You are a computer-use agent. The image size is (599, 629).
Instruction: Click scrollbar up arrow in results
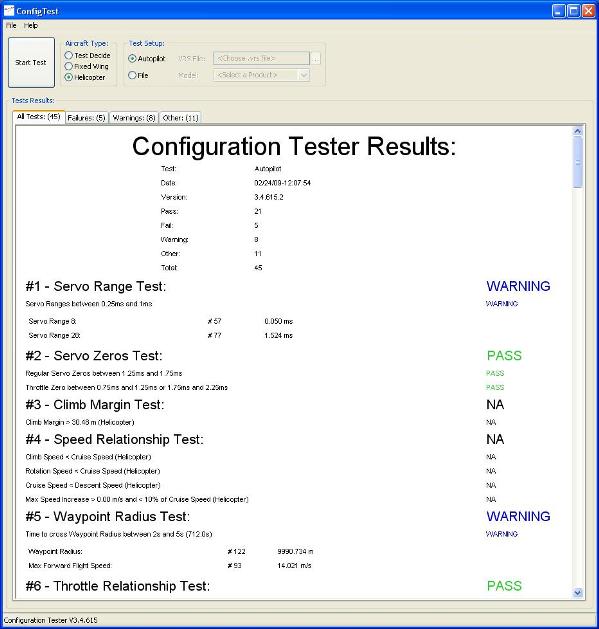[578, 131]
